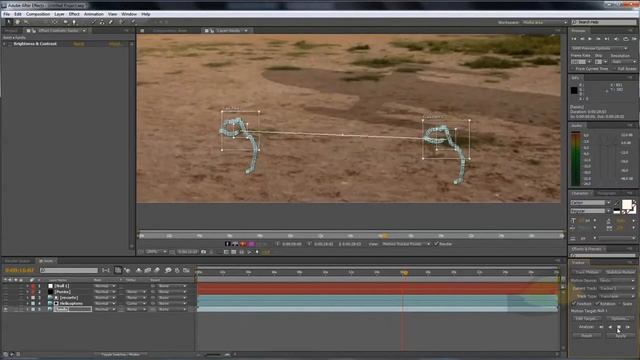The image size is (640, 360).
Task: Analyze backward in Tracker panel
Action: [610, 327]
